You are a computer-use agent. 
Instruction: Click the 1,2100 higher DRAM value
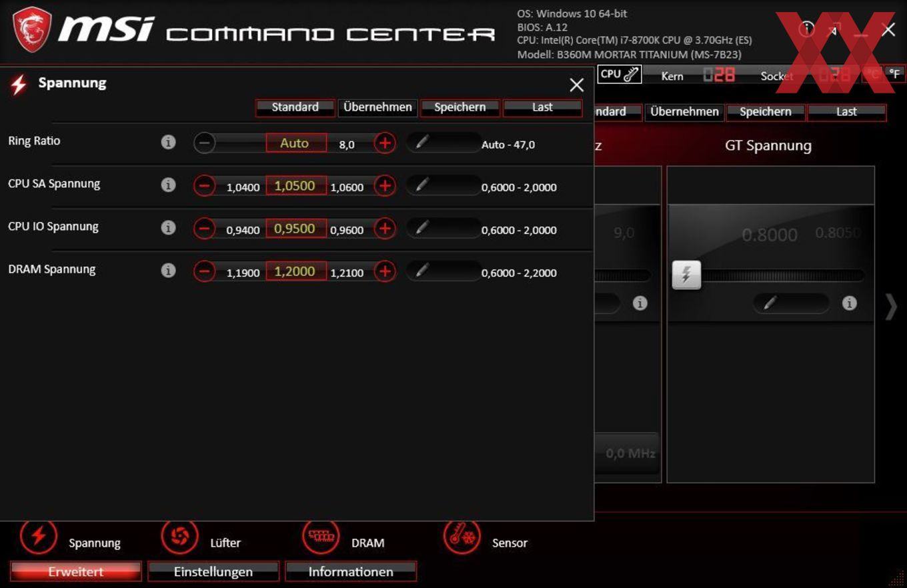347,273
